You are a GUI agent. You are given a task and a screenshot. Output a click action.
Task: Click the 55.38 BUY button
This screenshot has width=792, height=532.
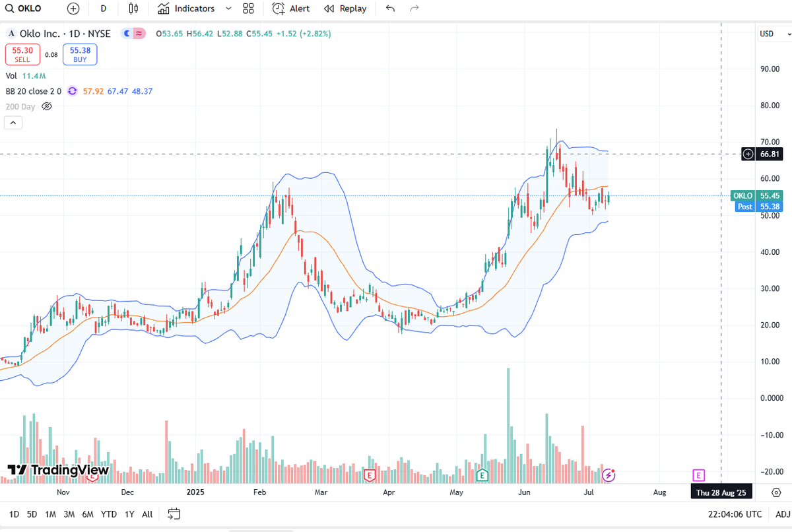point(80,54)
